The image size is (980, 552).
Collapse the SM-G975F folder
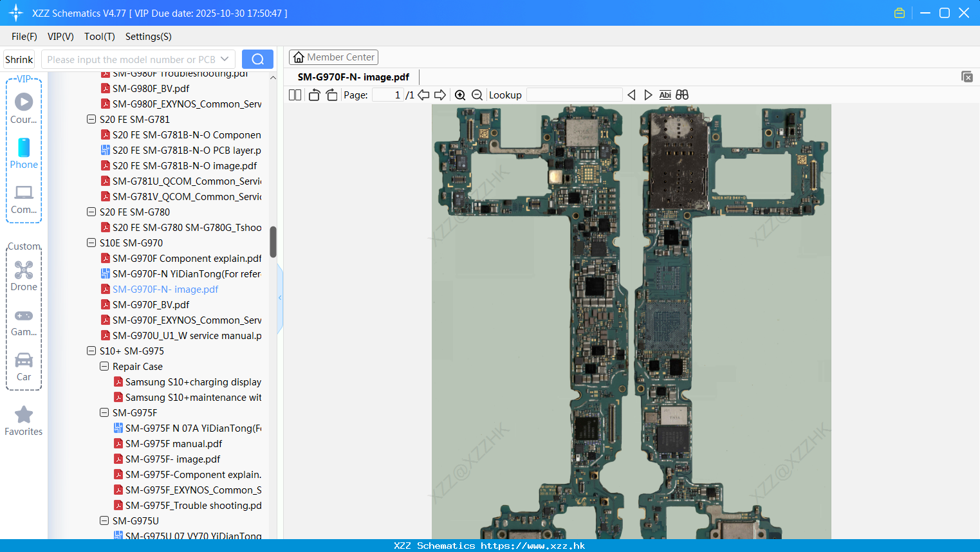[x=104, y=412]
